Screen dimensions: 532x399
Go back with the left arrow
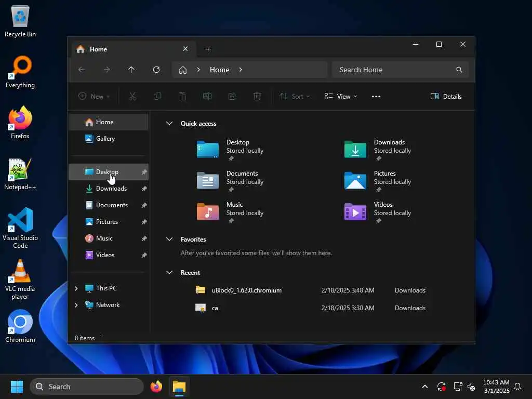(82, 70)
